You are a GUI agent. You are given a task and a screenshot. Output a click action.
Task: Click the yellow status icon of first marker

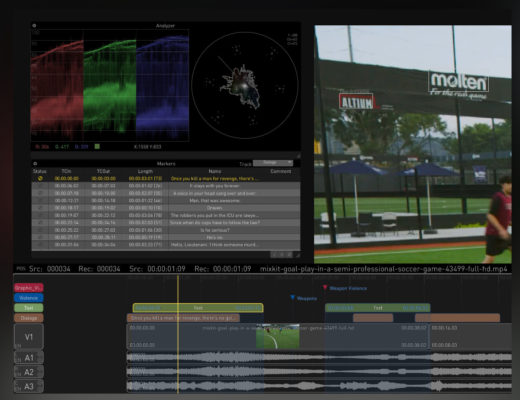[40, 178]
